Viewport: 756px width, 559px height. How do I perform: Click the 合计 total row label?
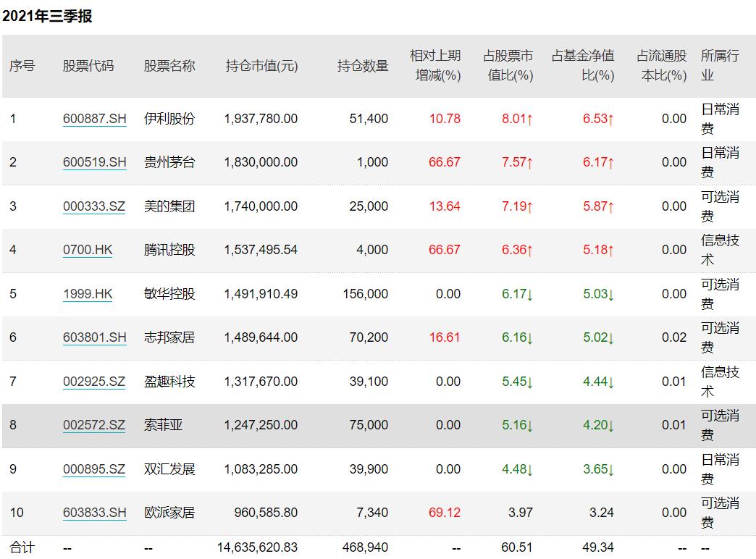(x=22, y=547)
